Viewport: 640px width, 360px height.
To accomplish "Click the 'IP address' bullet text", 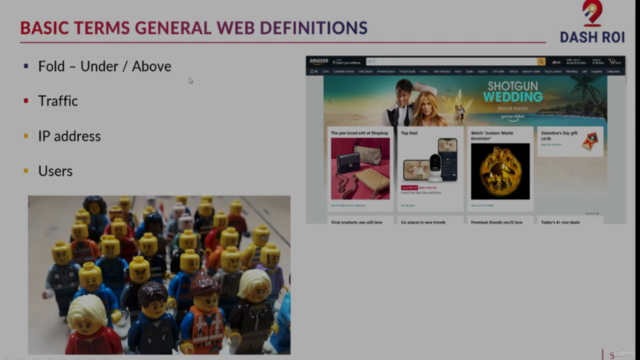I will (x=69, y=136).
